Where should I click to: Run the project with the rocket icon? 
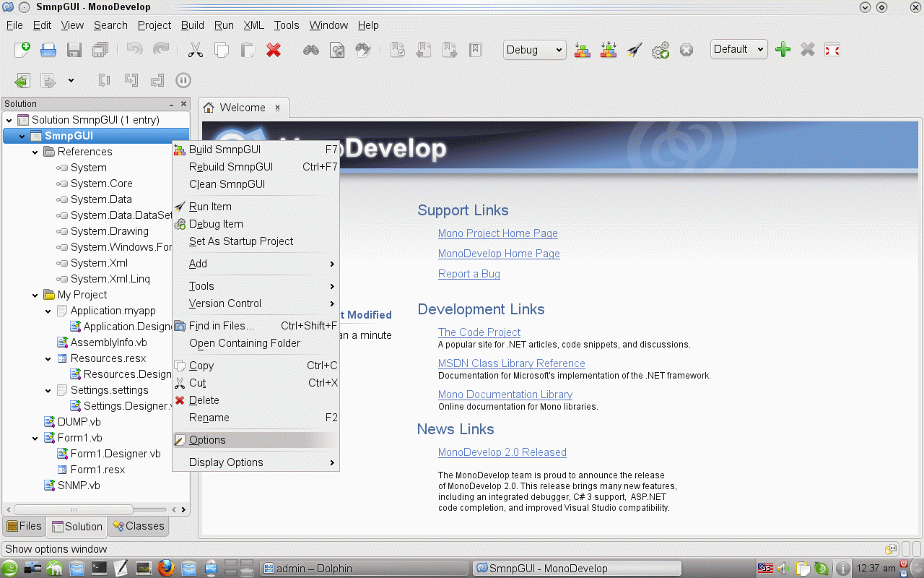pyautogui.click(x=635, y=50)
